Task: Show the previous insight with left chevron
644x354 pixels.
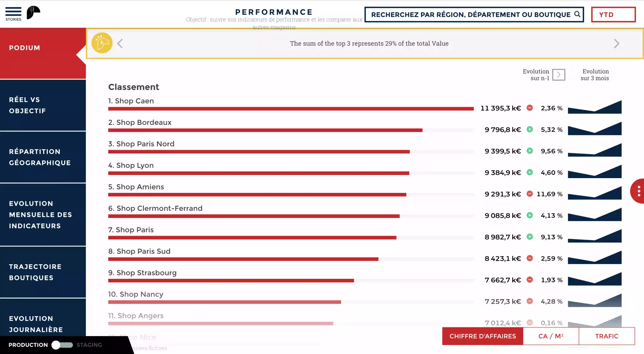Action: point(120,43)
